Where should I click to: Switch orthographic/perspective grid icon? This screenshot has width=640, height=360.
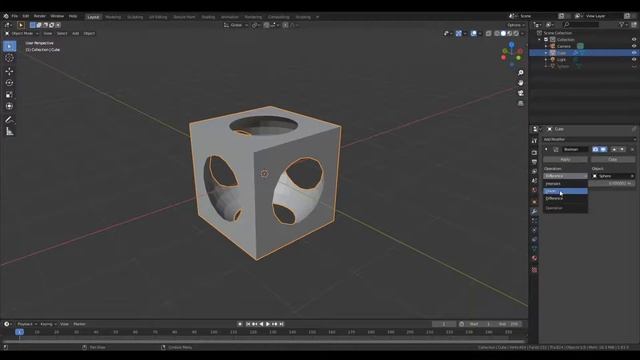click(x=520, y=103)
